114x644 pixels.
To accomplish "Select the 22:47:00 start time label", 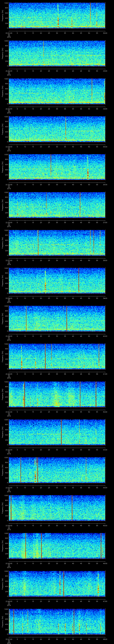I will pyautogui.click(x=9, y=639).
